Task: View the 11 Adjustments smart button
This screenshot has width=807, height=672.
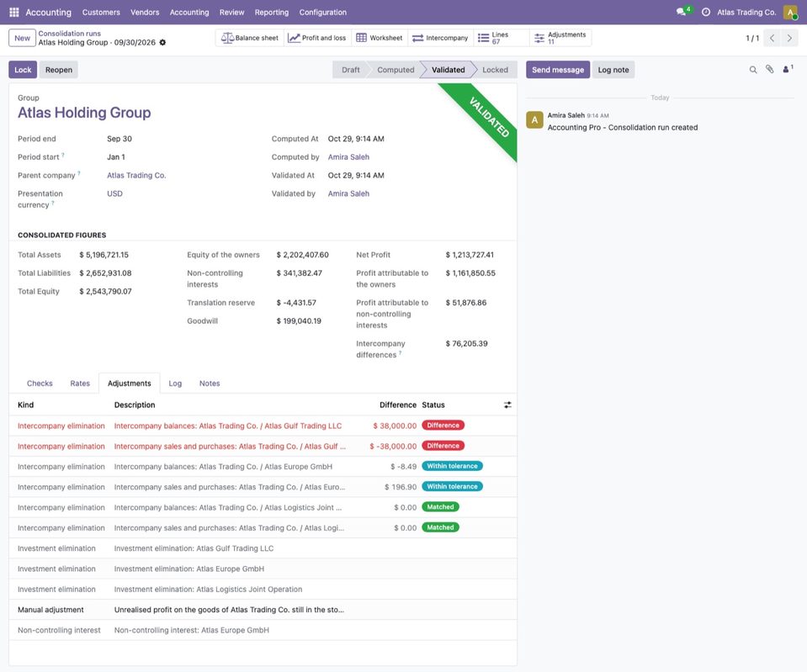Action: tap(560, 38)
